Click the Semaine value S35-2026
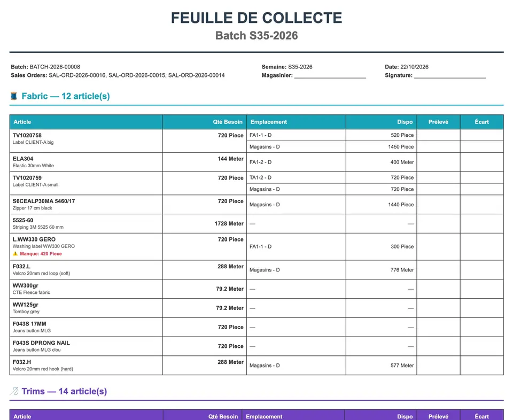This screenshot has height=420, width=513. (x=300, y=67)
